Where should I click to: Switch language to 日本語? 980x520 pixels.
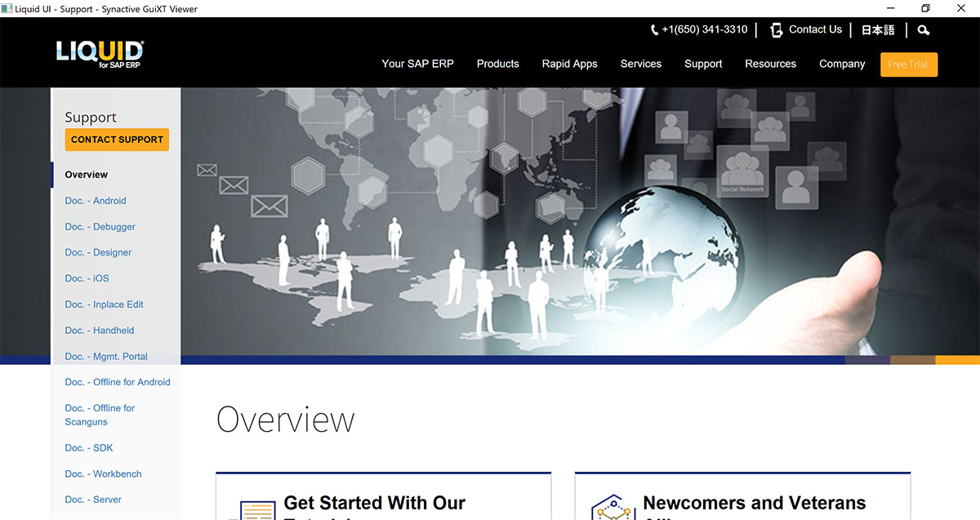878,30
